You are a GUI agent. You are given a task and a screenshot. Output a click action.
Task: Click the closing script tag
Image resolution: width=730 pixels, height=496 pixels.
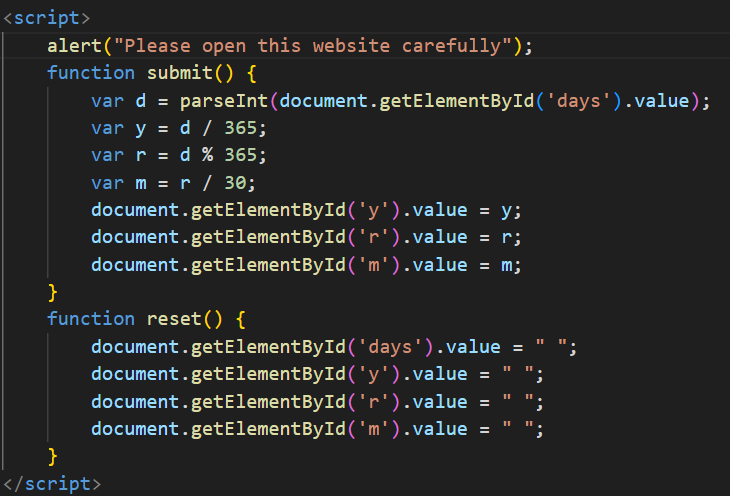click(51, 483)
